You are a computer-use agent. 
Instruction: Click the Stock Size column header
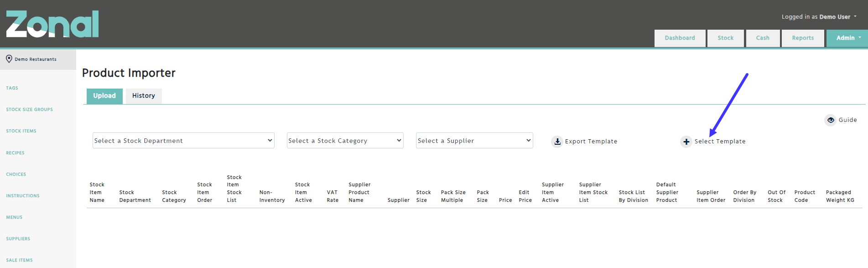pyautogui.click(x=423, y=196)
